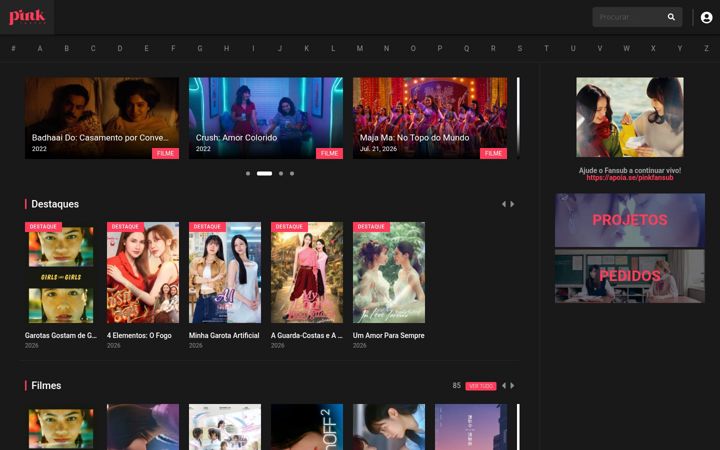This screenshot has height=450, width=720.
Task: Open the OFF 2 film poster in Filmes
Action: (x=307, y=427)
